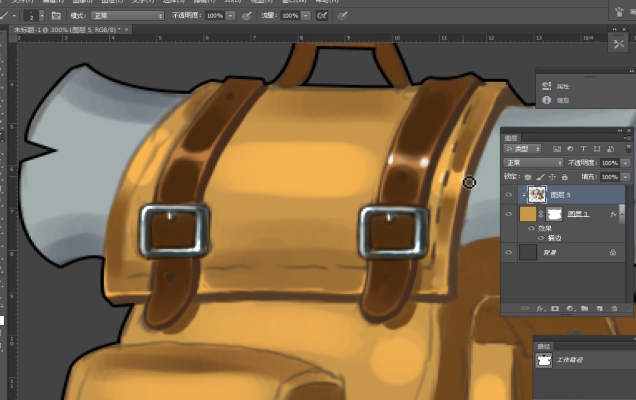Open the brush opacity slider arrow in options bar
636x400 pixels.
[x=230, y=16]
